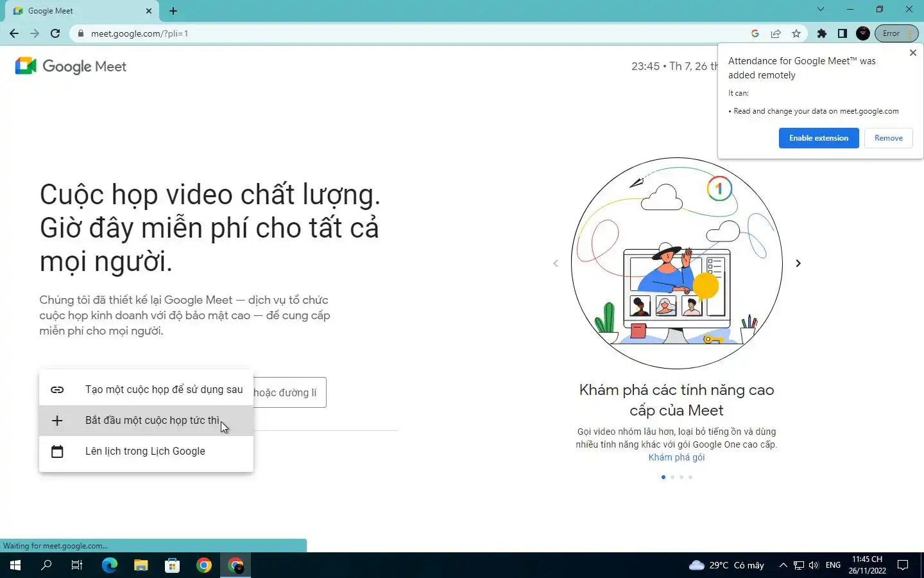This screenshot has width=924, height=578.
Task: Close the Google Meet tab
Action: tap(149, 11)
